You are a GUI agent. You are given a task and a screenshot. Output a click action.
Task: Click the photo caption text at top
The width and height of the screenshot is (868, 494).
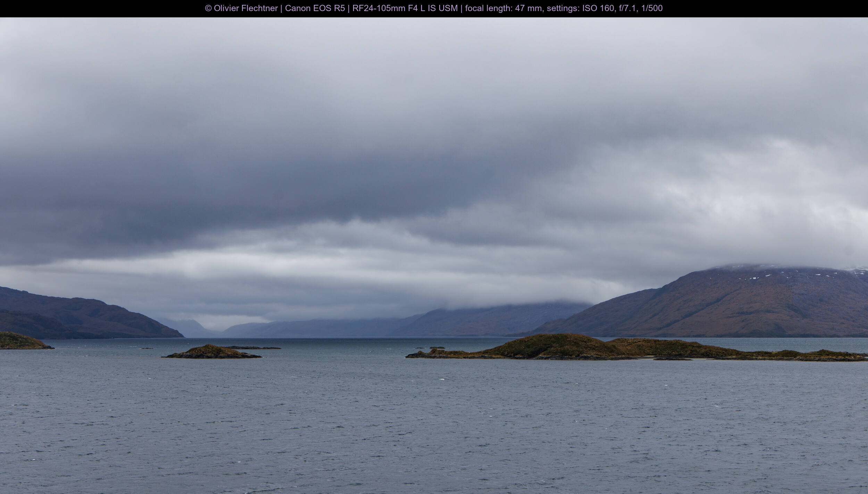434,8
